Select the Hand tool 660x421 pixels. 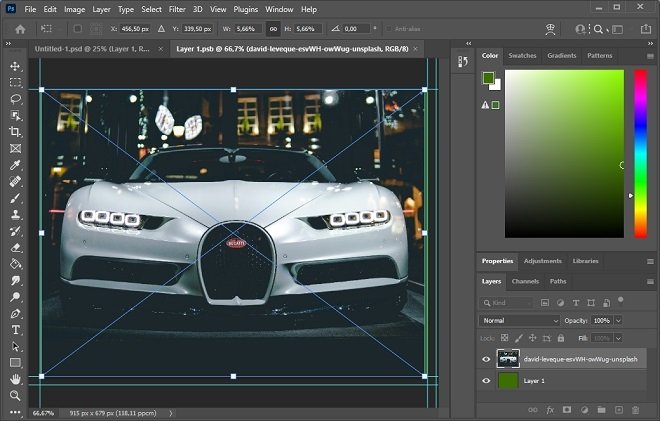point(15,379)
